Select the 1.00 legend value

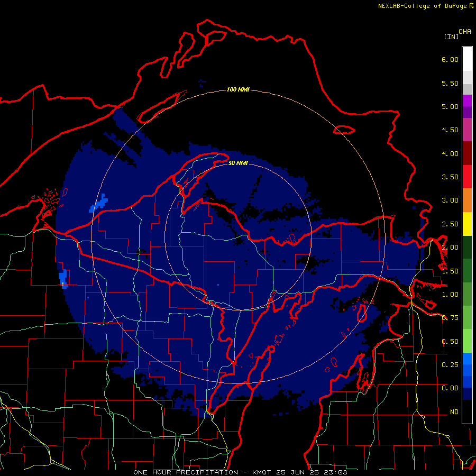450,295
